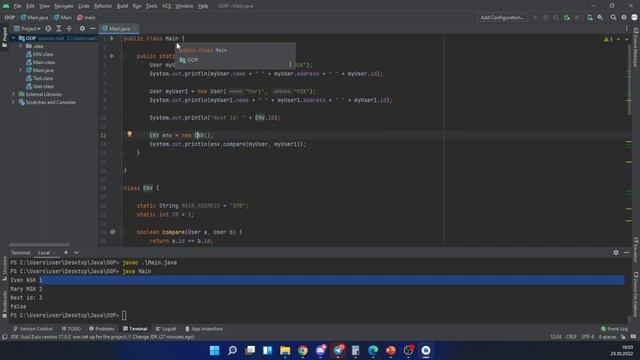
Task: Click Select Opened File target icon
Action: [48, 29]
